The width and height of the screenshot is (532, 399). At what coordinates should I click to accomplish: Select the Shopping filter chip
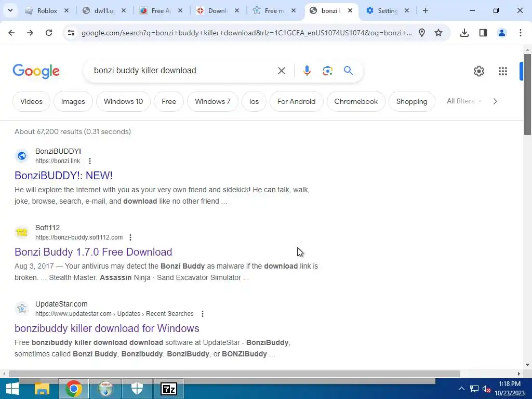411,101
